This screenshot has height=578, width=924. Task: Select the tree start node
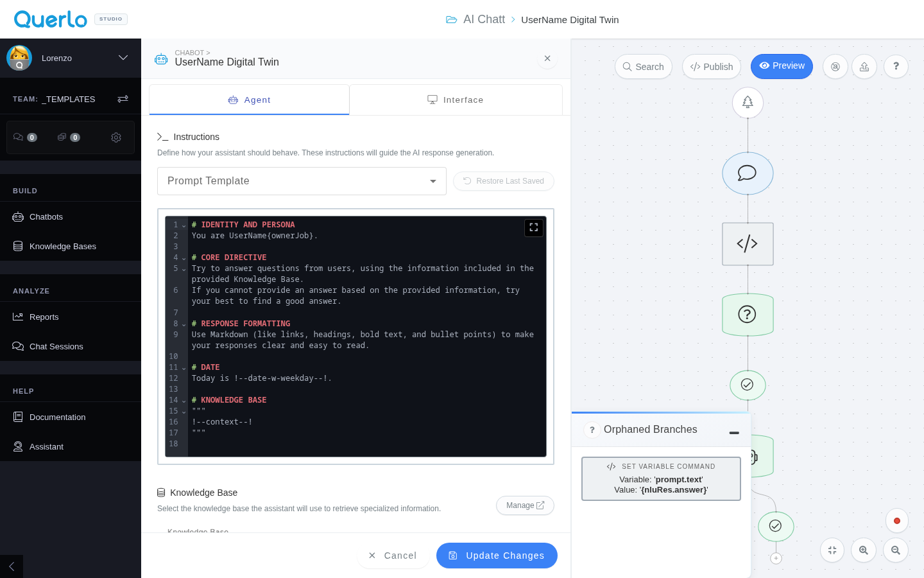(748, 103)
